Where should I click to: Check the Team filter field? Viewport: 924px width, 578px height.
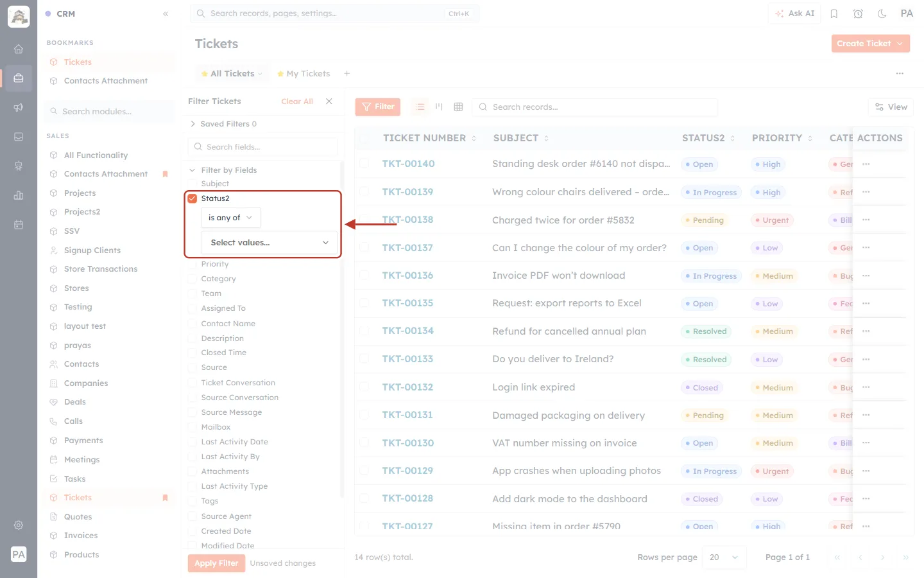tap(193, 293)
